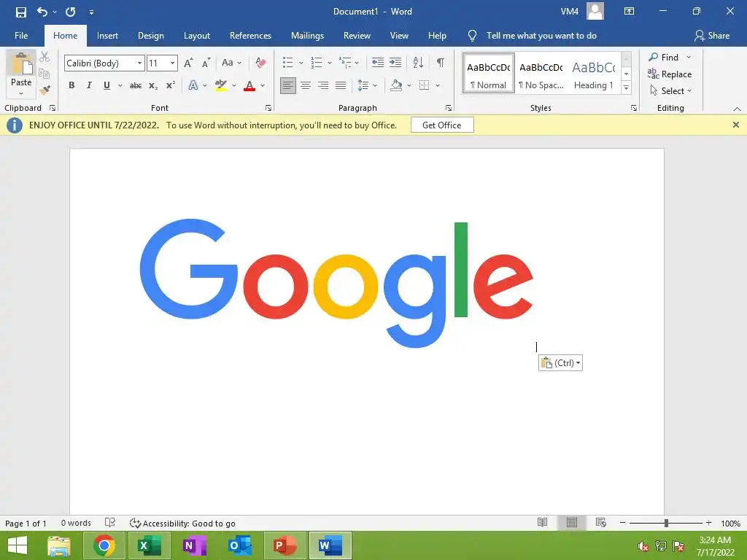Expand the Change Case Aa dropdown
This screenshot has height=560, width=747.
coord(239,63)
